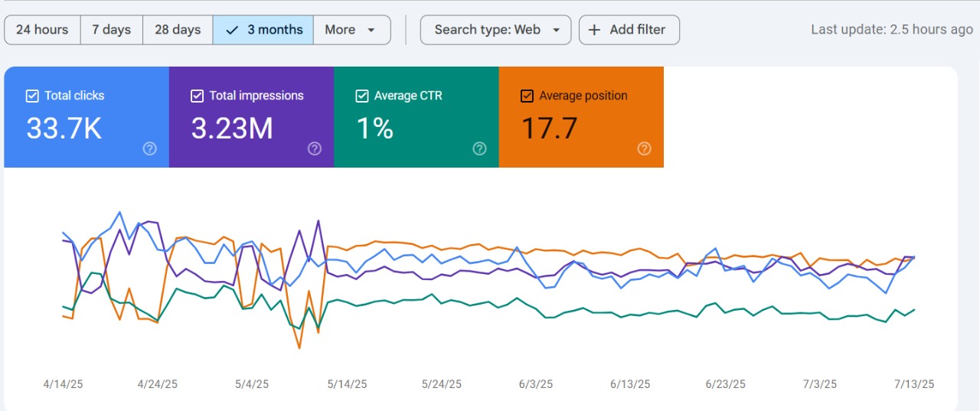Viewport: 980px width, 411px height.
Task: Toggle the Average CTR checkbox
Action: 362,96
